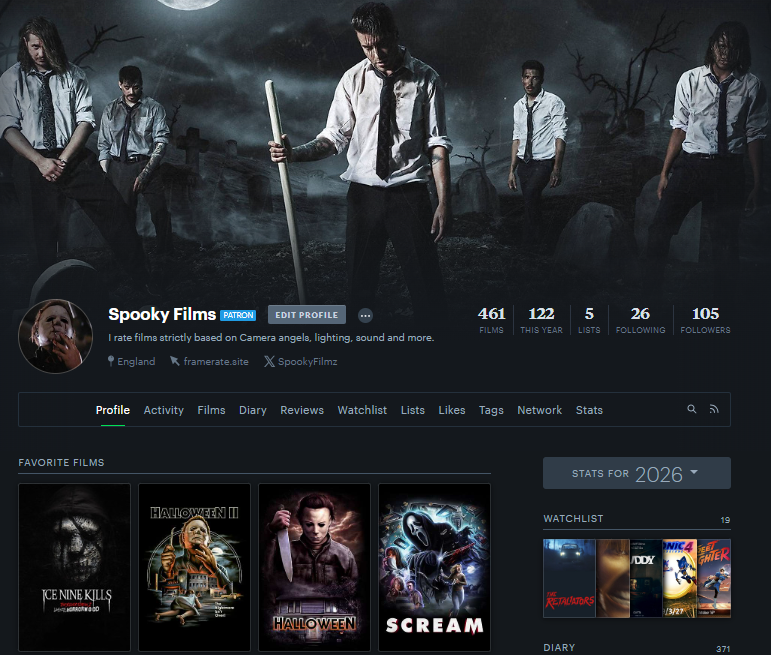Open the 122 This Year stat
Viewport: 771px width, 655px height.
[541, 320]
